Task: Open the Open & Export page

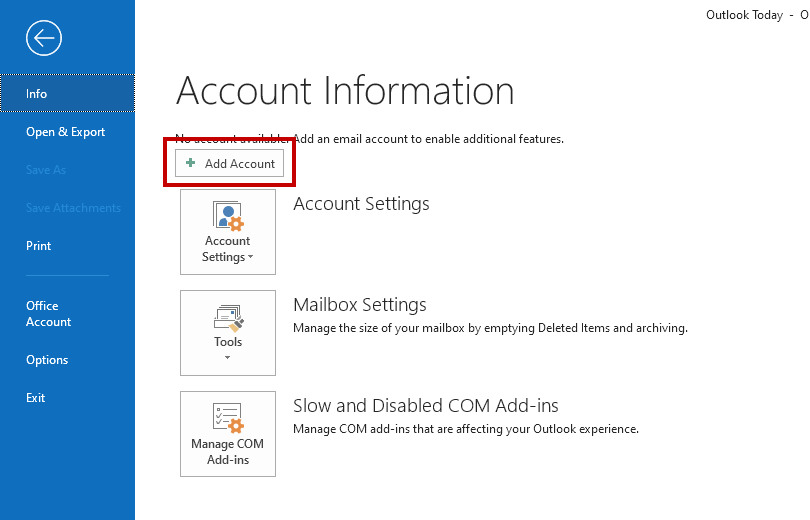Action: coord(65,132)
